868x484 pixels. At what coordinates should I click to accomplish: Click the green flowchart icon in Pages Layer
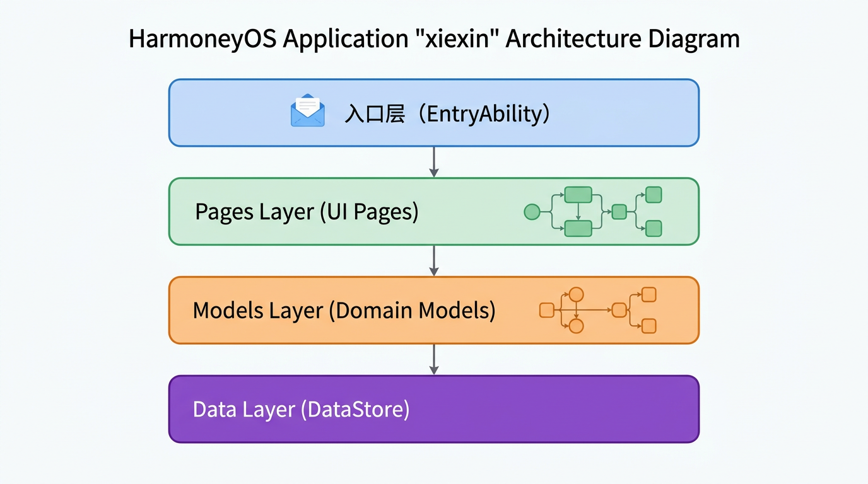[593, 212]
